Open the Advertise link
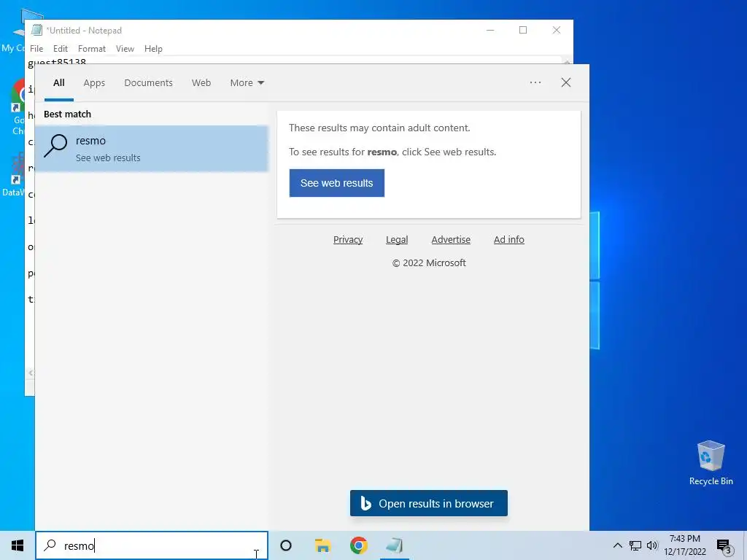 451,239
